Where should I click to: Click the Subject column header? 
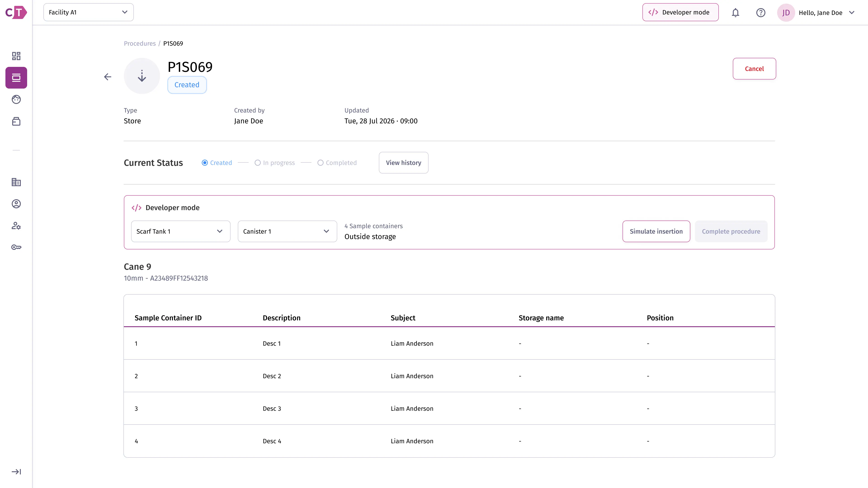(x=403, y=318)
